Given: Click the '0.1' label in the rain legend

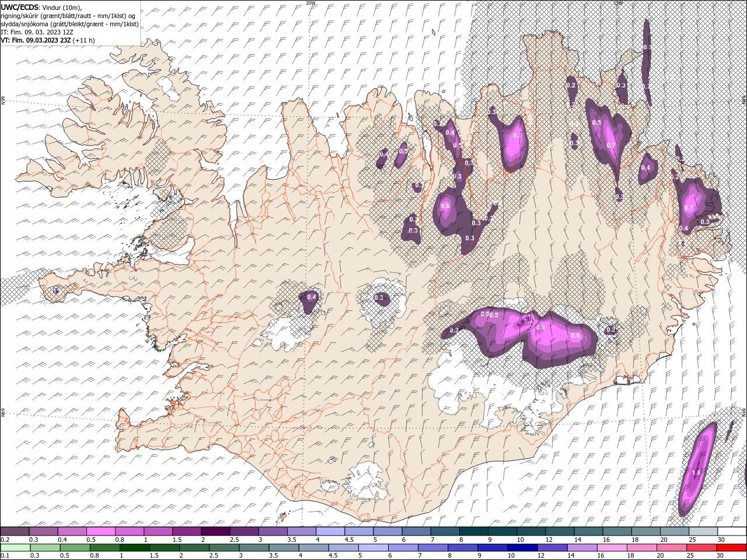Looking at the screenshot, I should 4,556.
